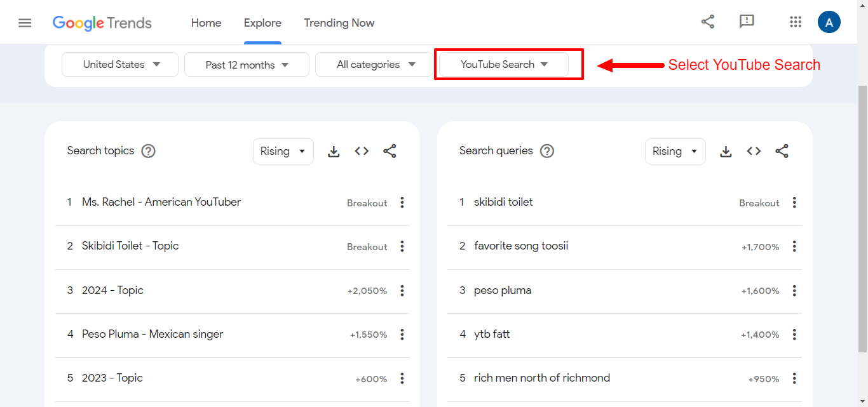Get embed code for Search topics
Screen dimensions: 868x407
[362, 151]
